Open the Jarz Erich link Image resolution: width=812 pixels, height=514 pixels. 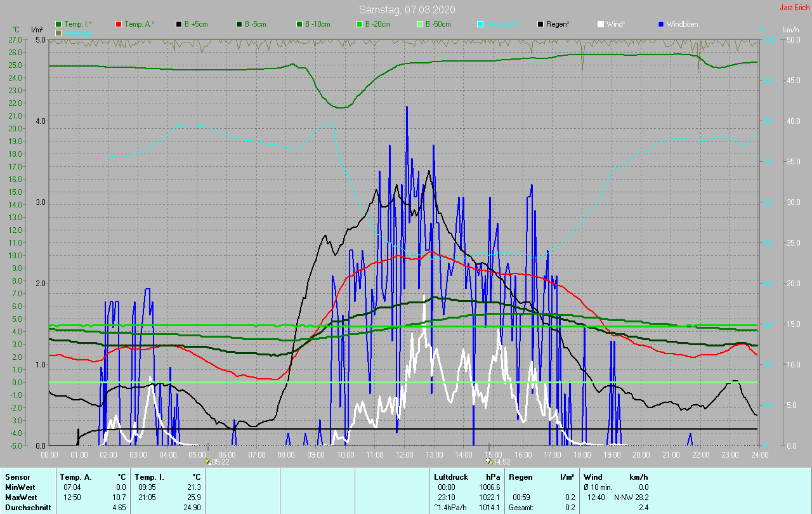coord(794,8)
